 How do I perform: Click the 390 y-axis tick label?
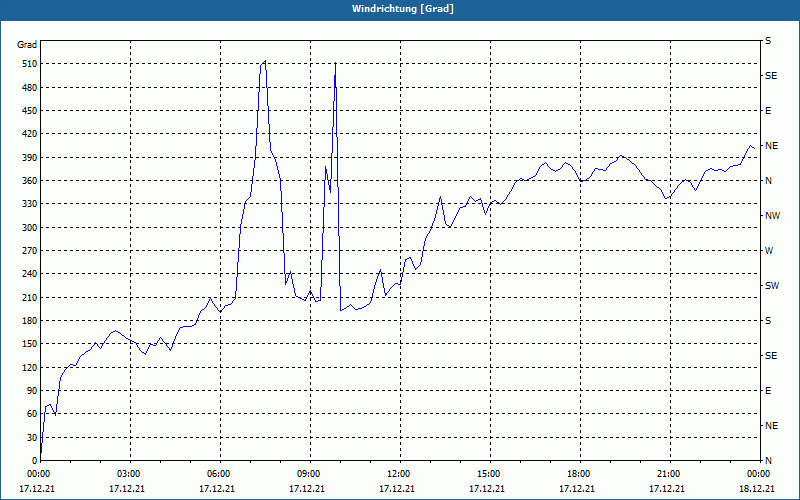pos(30,158)
